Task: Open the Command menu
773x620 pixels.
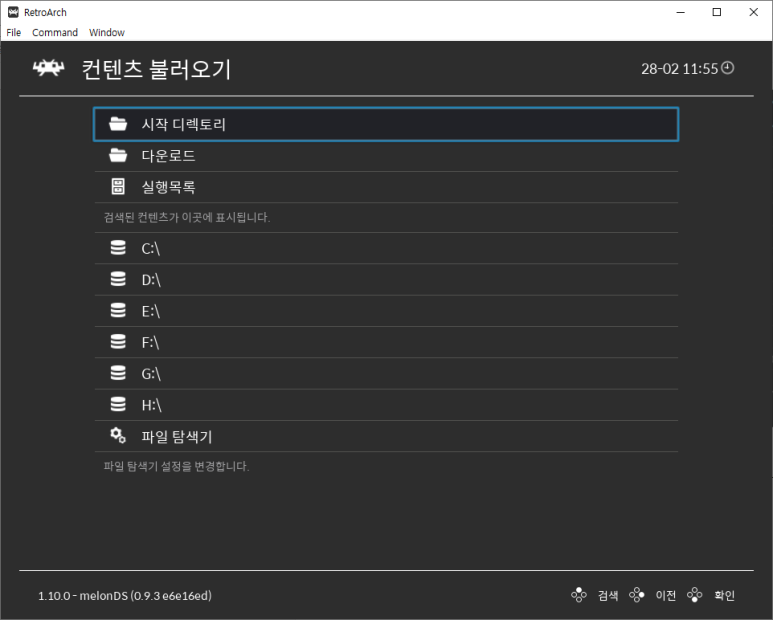Action: [55, 33]
